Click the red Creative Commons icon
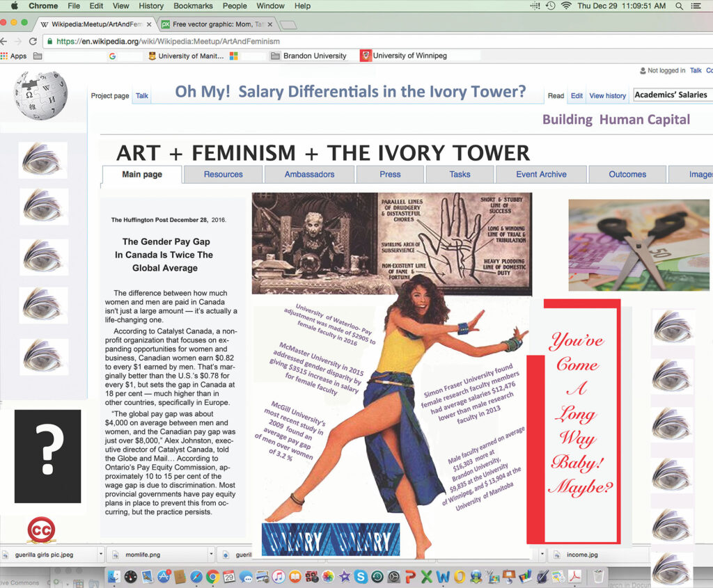This screenshot has height=588, width=713. (41, 530)
